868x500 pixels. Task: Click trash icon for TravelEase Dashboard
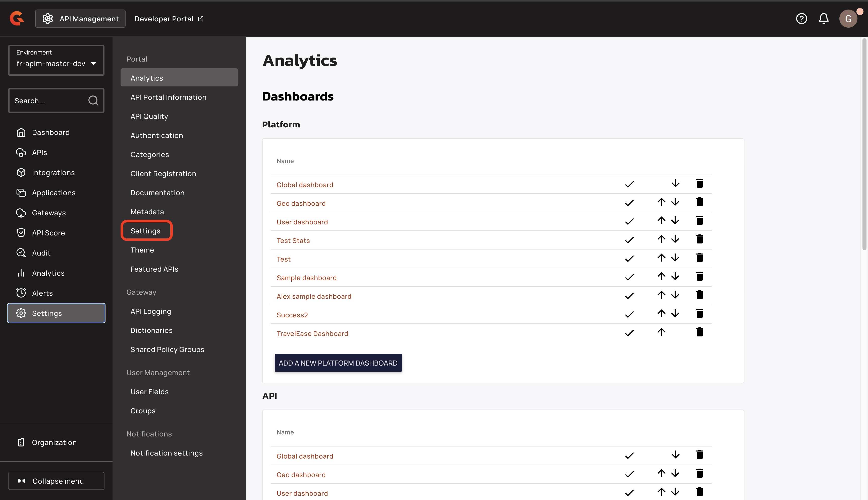(x=699, y=332)
